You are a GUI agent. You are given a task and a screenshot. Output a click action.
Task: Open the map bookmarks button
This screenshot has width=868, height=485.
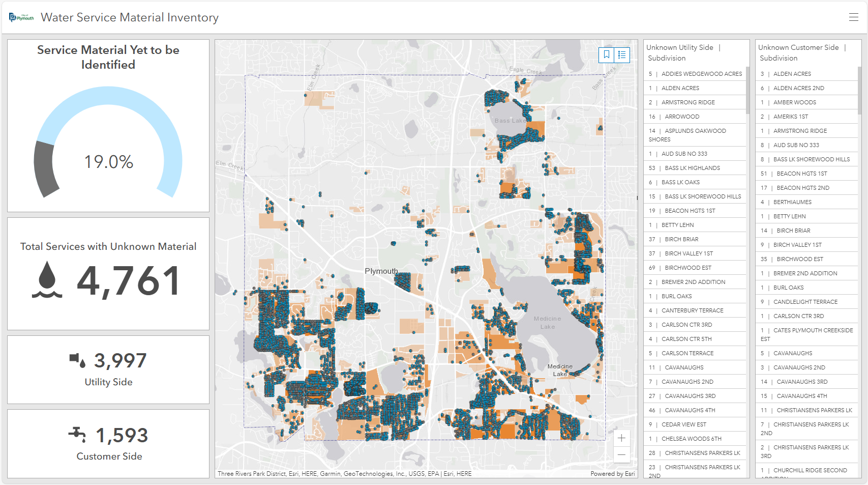pos(607,55)
